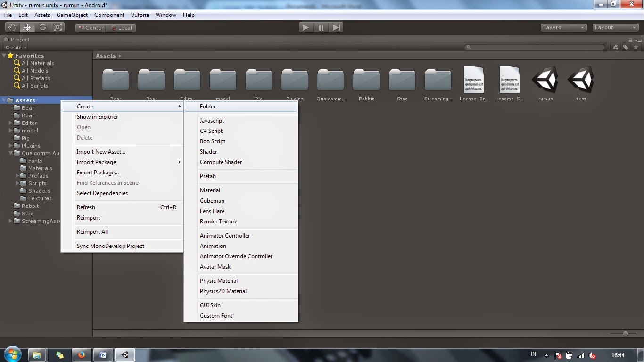Select the Hand tool
This screenshot has height=362, width=644.
tap(12, 27)
